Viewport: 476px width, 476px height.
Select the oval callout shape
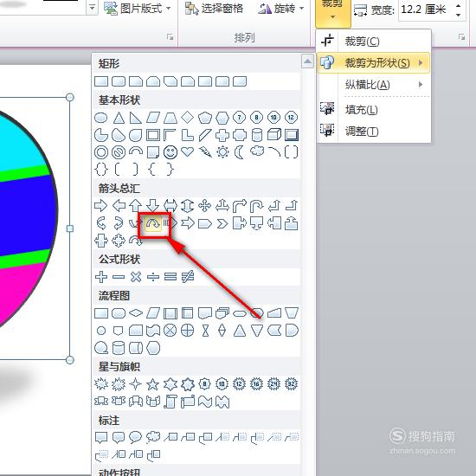pyautogui.click(x=135, y=437)
